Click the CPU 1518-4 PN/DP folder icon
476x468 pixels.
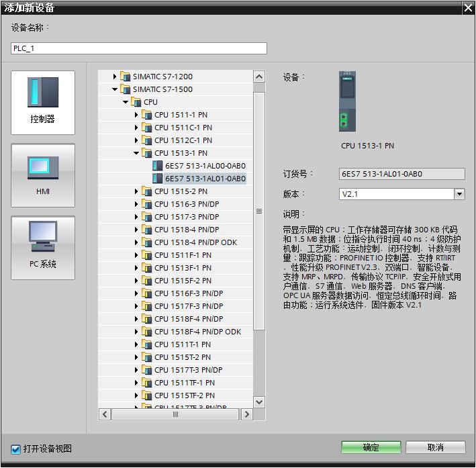[x=147, y=230]
